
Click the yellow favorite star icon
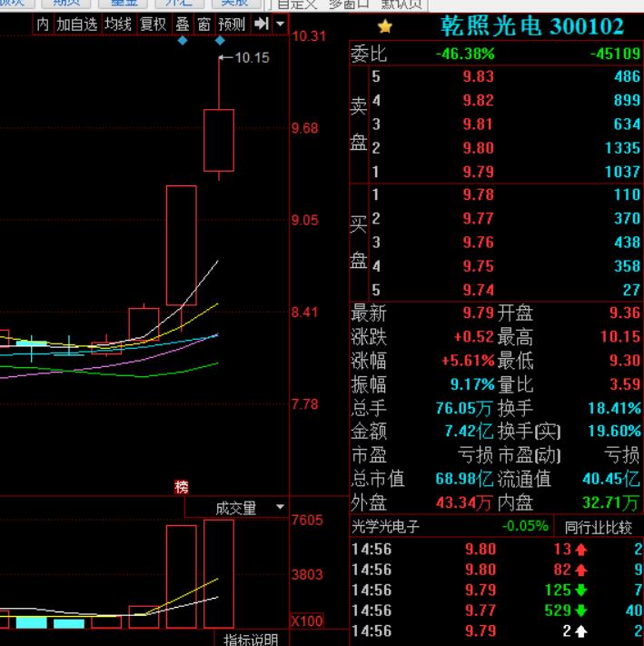pyautogui.click(x=385, y=26)
